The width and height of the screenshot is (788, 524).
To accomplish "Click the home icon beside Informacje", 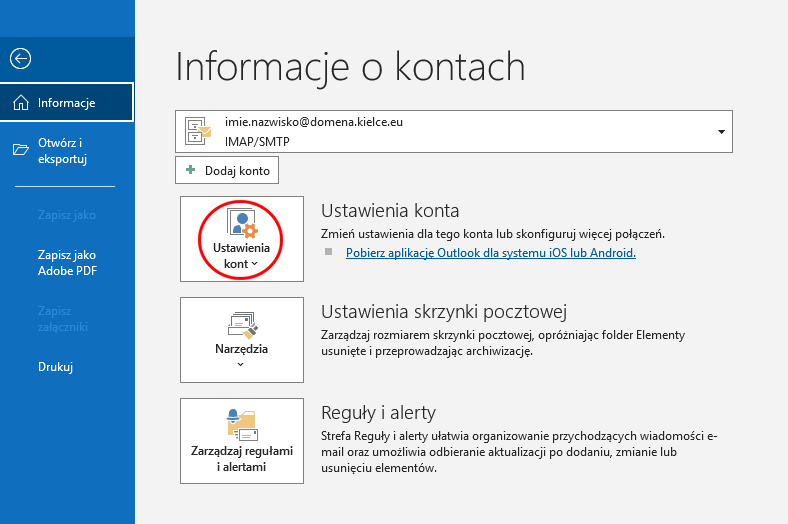I will [x=21, y=102].
